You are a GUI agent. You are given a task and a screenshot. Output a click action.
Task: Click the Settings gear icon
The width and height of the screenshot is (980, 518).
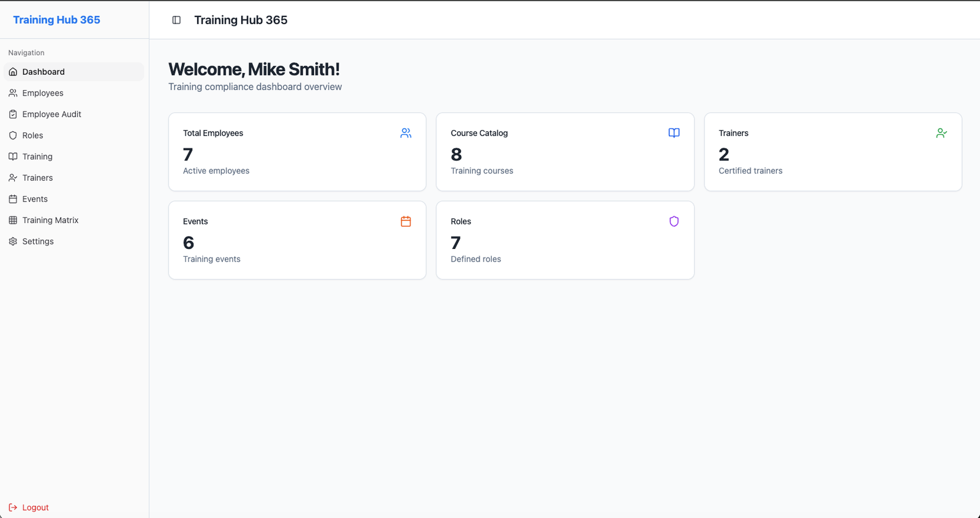pyautogui.click(x=13, y=242)
